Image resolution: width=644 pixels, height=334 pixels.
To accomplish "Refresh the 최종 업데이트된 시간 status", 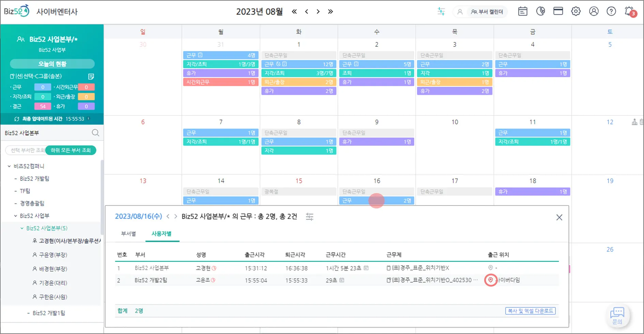I will pos(17,119).
